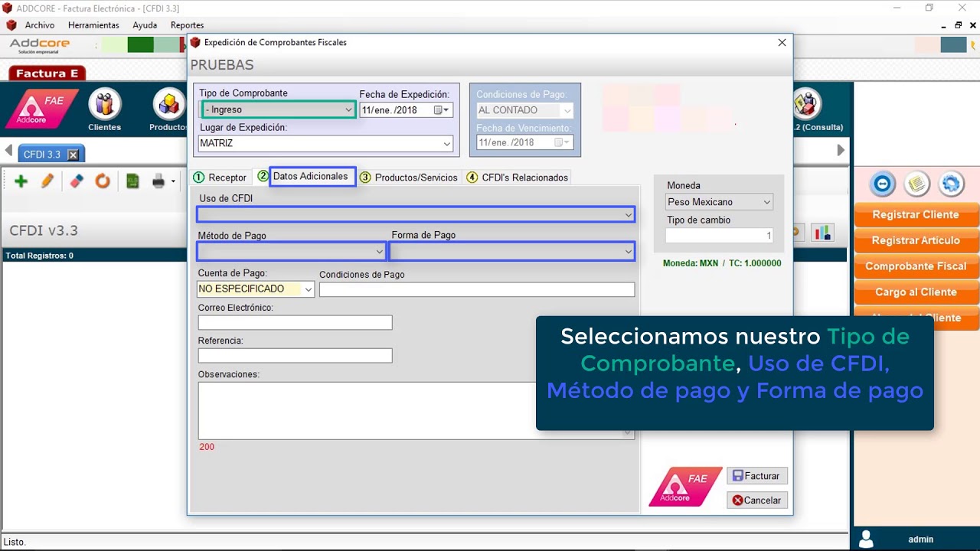The image size is (980, 551).
Task: Click the Registrar Cliente button
Action: click(x=916, y=215)
